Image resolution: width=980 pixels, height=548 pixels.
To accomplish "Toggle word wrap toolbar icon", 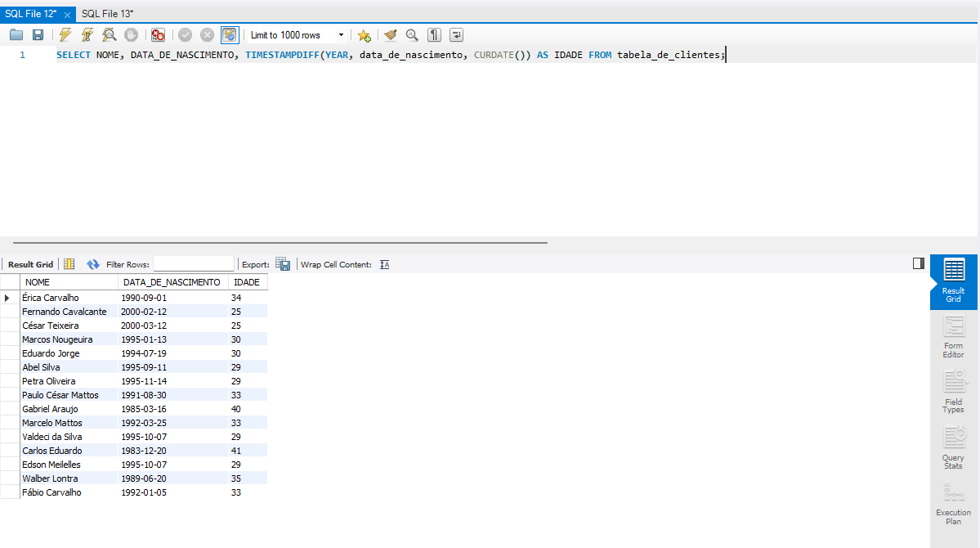I will 456,35.
